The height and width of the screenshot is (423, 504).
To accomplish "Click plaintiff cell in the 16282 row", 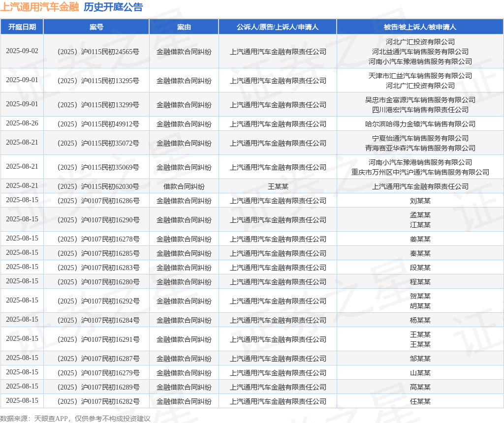I will point(278,401).
